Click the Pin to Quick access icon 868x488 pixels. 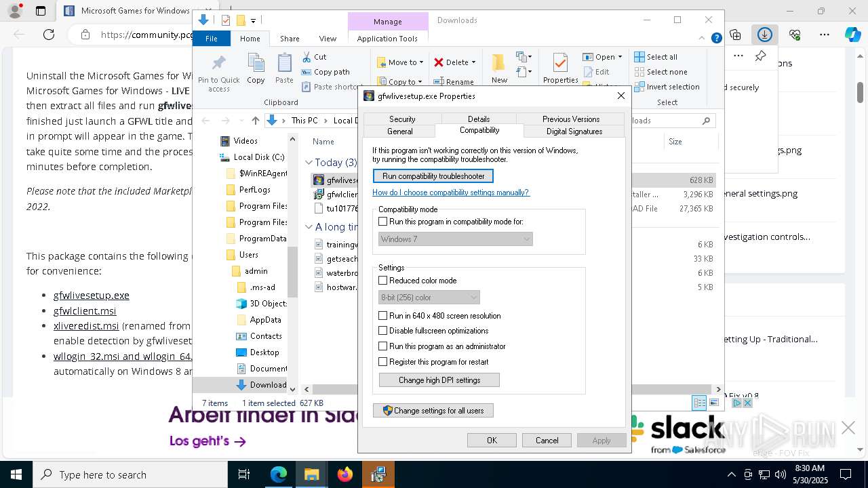(218, 64)
